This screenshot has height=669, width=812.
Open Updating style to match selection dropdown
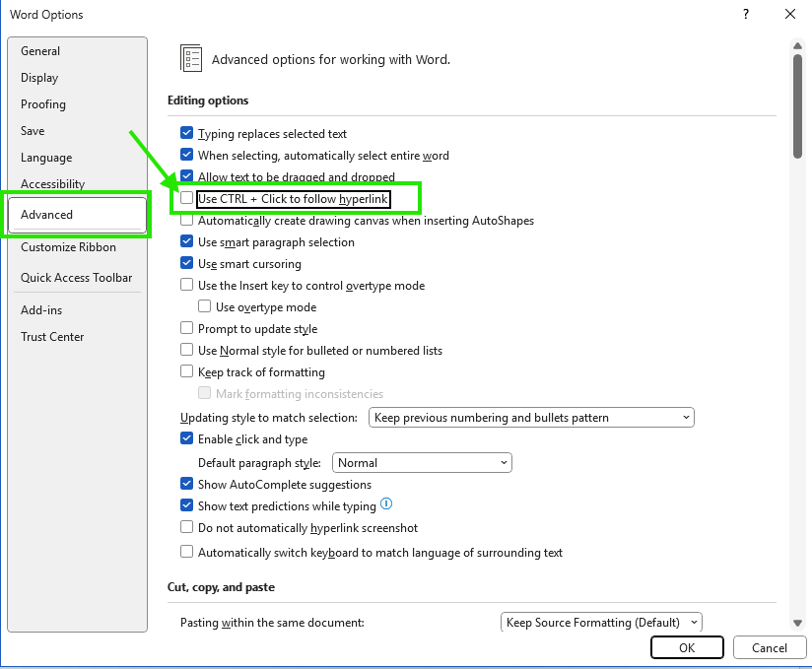[x=531, y=418]
